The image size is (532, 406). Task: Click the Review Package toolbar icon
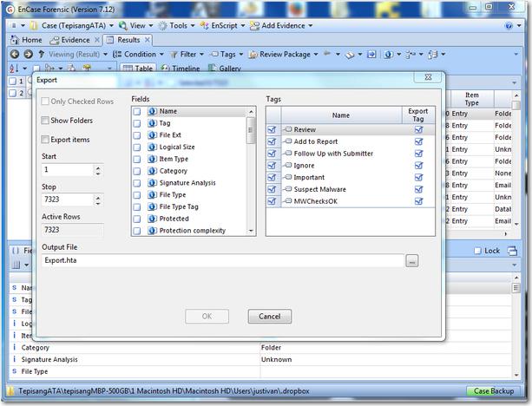click(253, 55)
